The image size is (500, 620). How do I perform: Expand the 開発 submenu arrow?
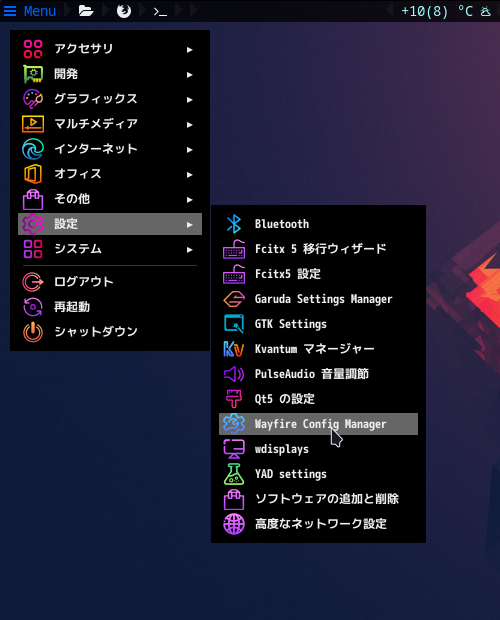tap(190, 74)
